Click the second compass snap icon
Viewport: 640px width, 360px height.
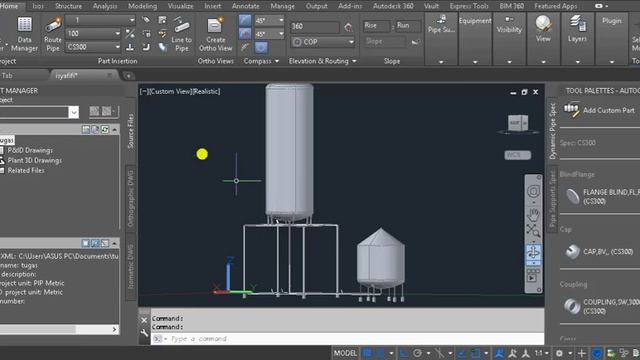[x=245, y=34]
